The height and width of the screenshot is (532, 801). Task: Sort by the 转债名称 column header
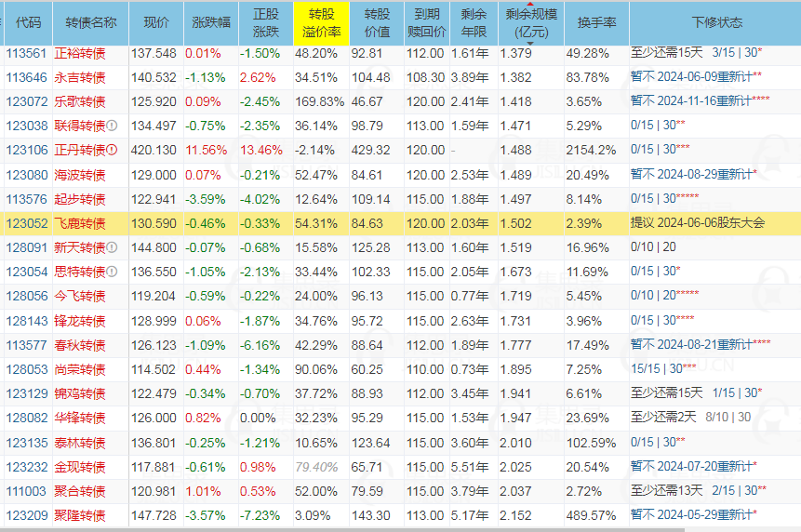[91, 23]
